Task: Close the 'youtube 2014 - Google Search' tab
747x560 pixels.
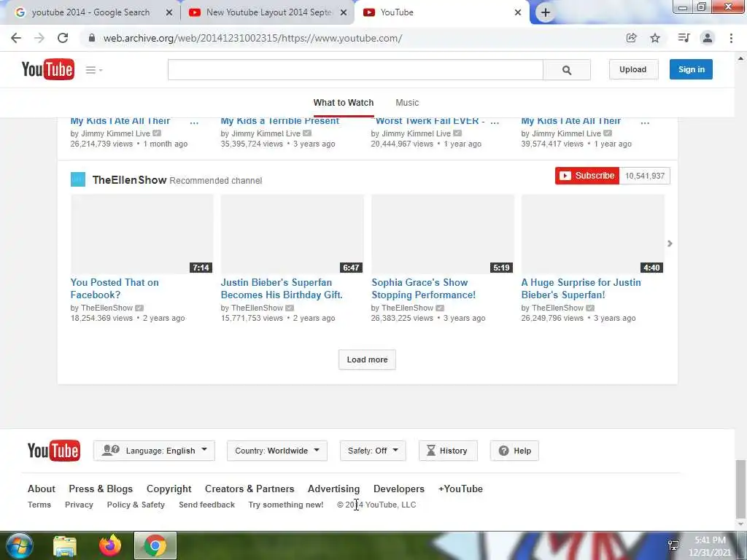Action: click(x=169, y=12)
